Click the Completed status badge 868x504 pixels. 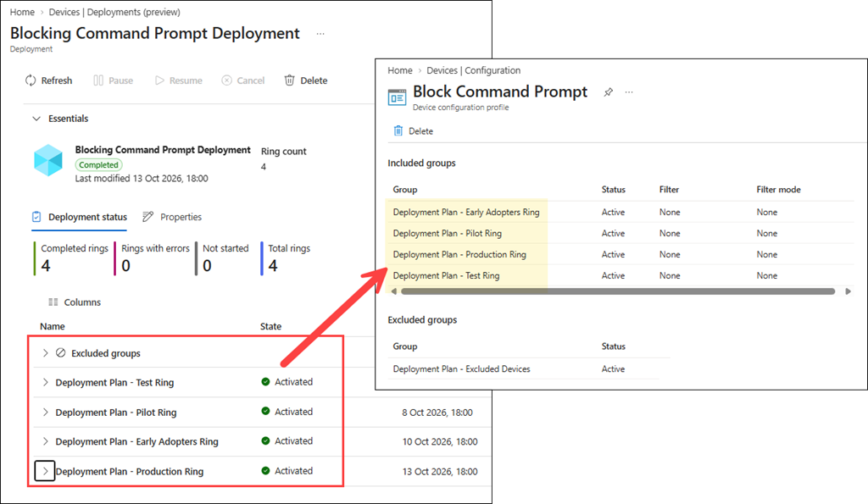(98, 165)
